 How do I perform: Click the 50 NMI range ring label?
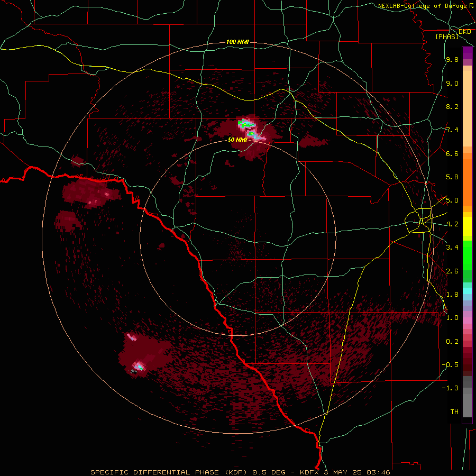tap(237, 140)
